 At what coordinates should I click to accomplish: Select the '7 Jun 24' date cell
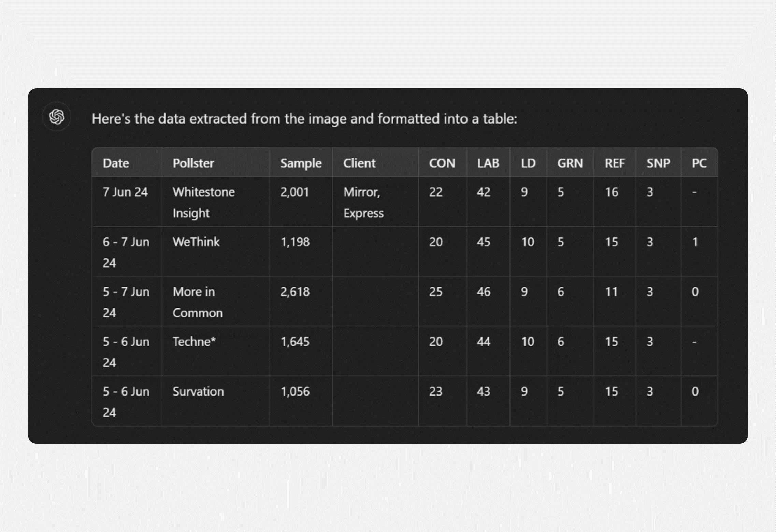(125, 192)
